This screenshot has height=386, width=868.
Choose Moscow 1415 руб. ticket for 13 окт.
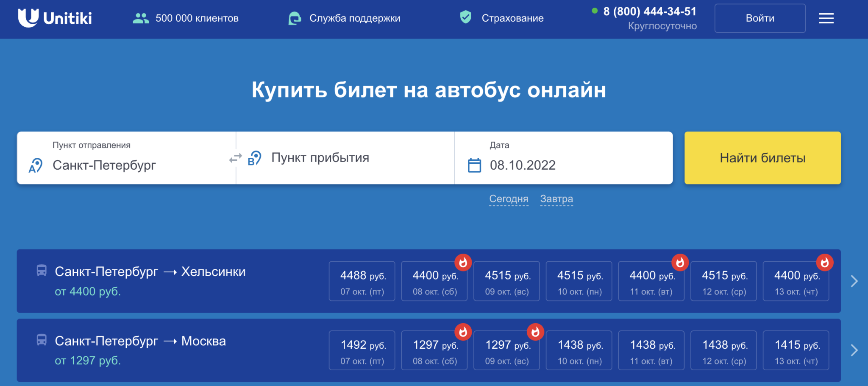click(796, 350)
